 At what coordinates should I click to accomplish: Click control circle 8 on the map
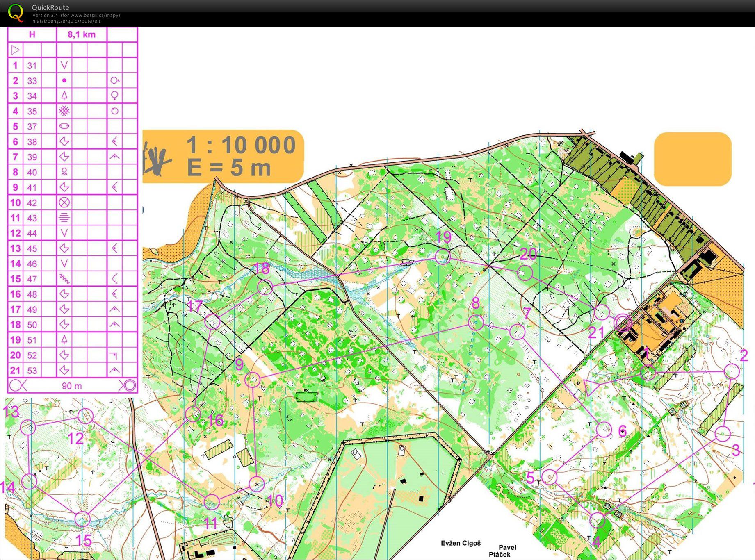point(476,323)
